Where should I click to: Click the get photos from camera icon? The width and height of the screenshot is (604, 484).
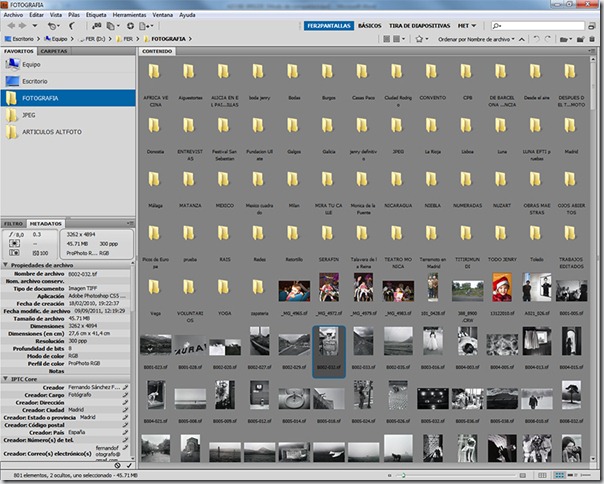[x=97, y=26]
